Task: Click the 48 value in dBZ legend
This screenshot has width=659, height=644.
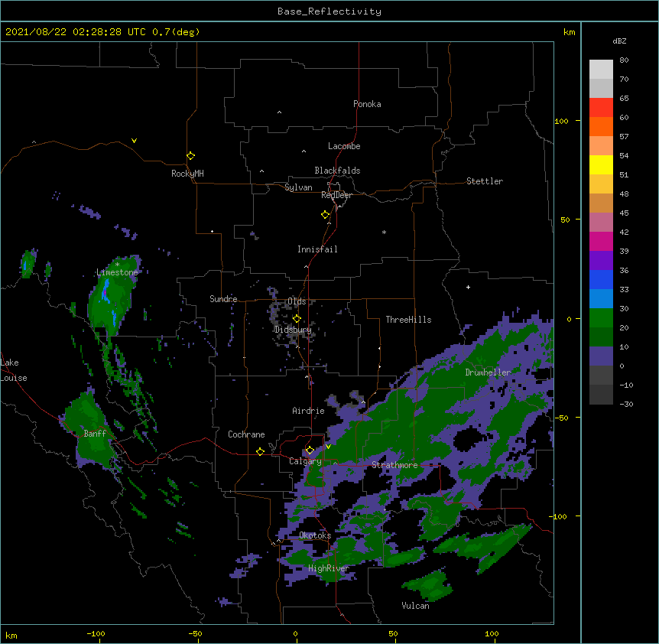Action: point(624,194)
